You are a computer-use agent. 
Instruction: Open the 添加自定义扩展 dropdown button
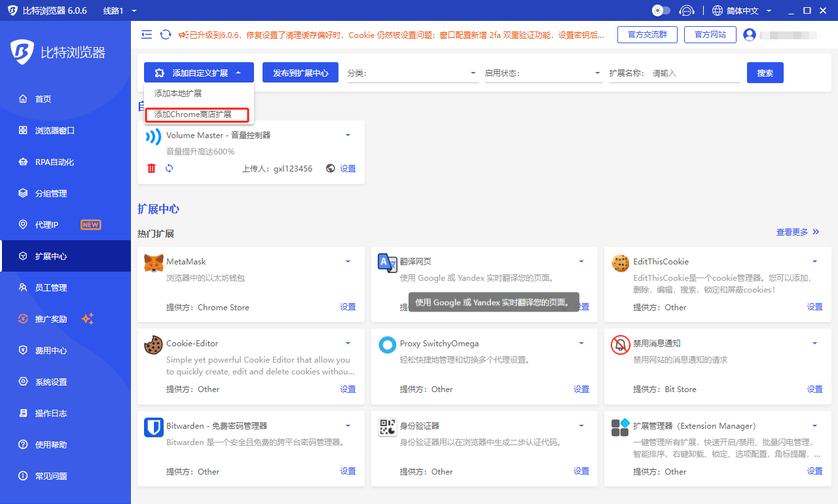coord(199,73)
